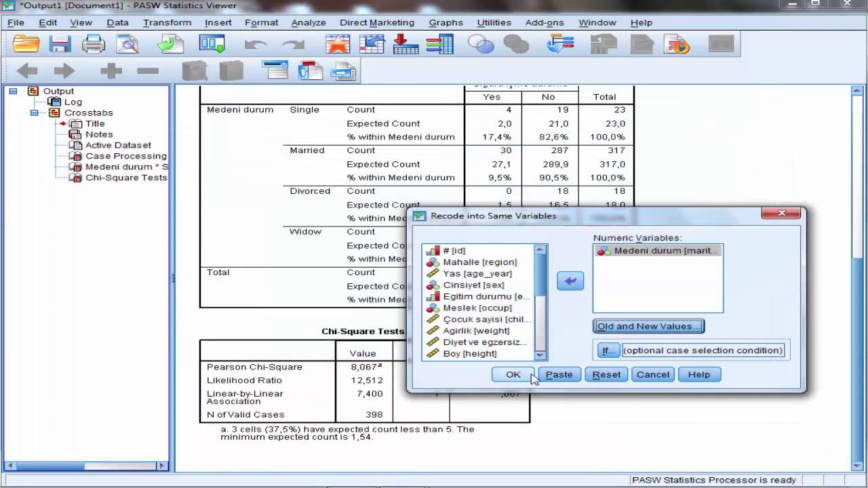Select Meslek [occup] in variable list
Image resolution: width=868 pixels, height=488 pixels.
coord(477,308)
